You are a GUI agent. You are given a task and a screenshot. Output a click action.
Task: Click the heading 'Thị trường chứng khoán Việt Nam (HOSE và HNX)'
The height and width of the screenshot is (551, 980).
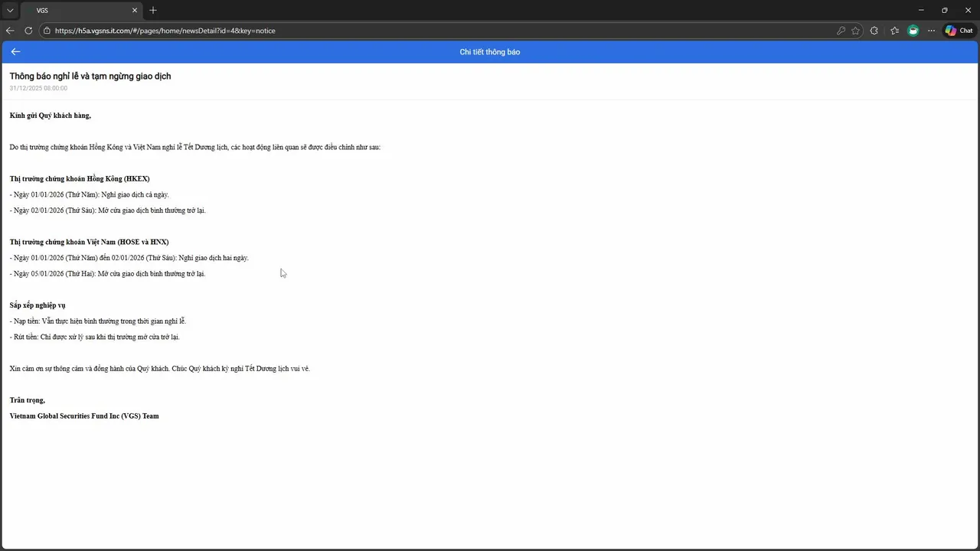[90, 242]
